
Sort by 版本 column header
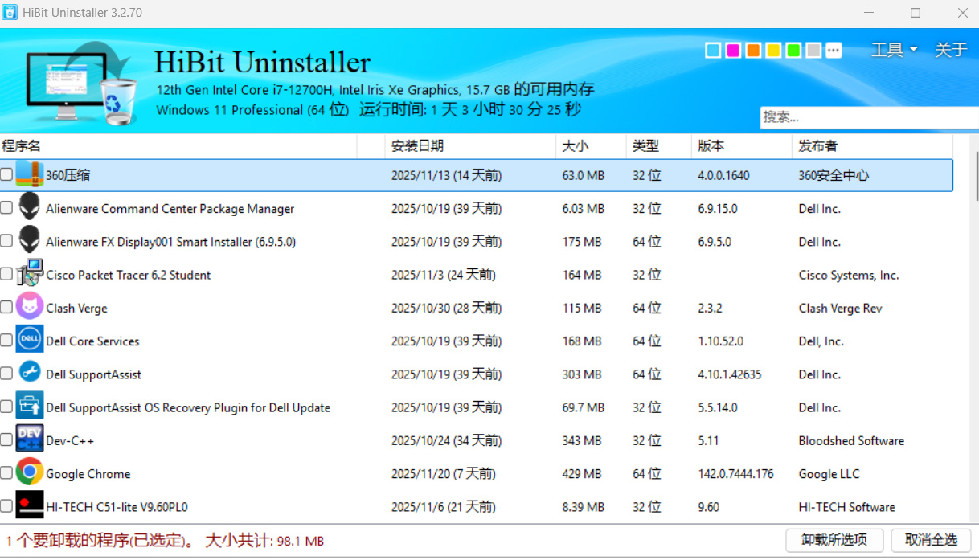click(742, 145)
